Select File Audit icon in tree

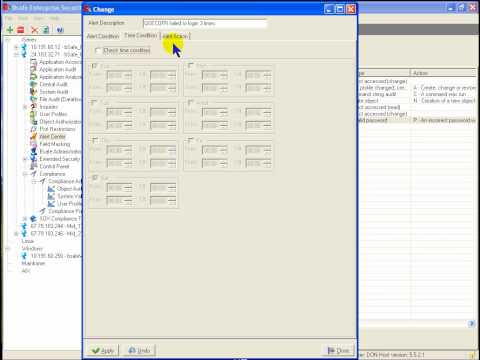33,99
